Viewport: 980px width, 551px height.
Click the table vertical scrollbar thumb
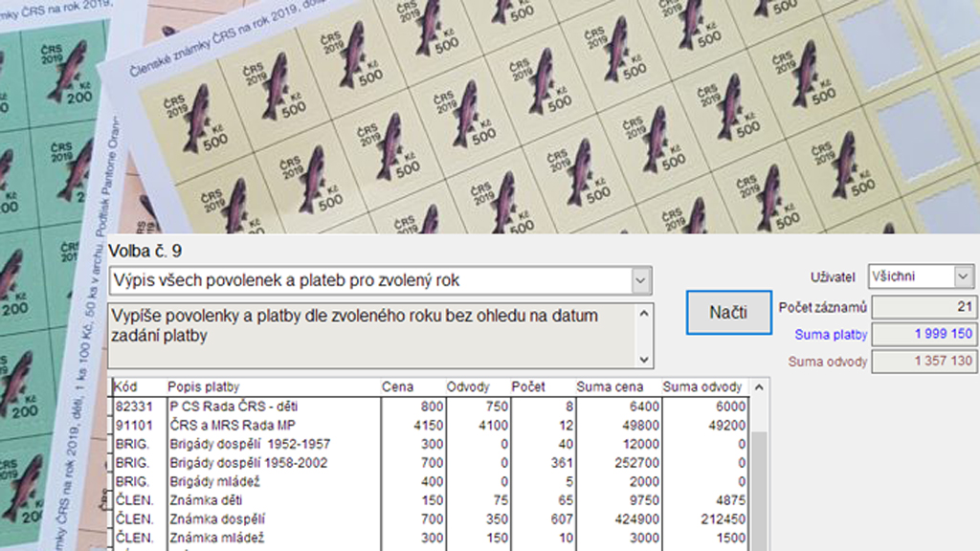click(759, 491)
